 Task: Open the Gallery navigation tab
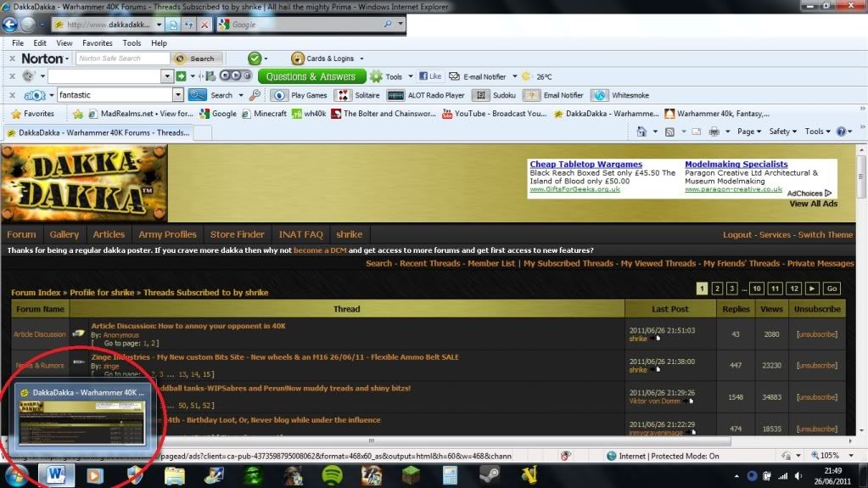pos(64,234)
